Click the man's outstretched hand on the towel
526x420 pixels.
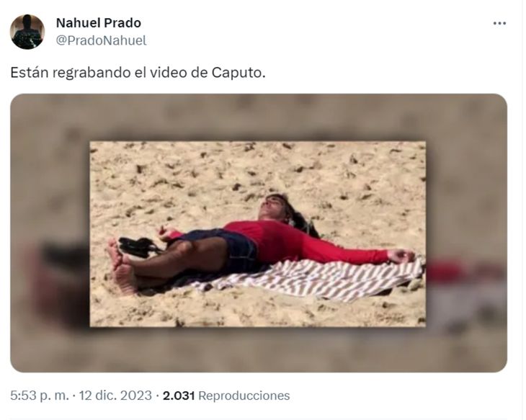401,256
